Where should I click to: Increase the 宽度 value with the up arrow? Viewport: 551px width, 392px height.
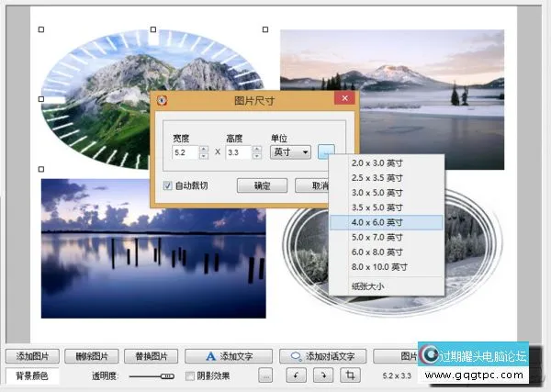click(x=204, y=149)
